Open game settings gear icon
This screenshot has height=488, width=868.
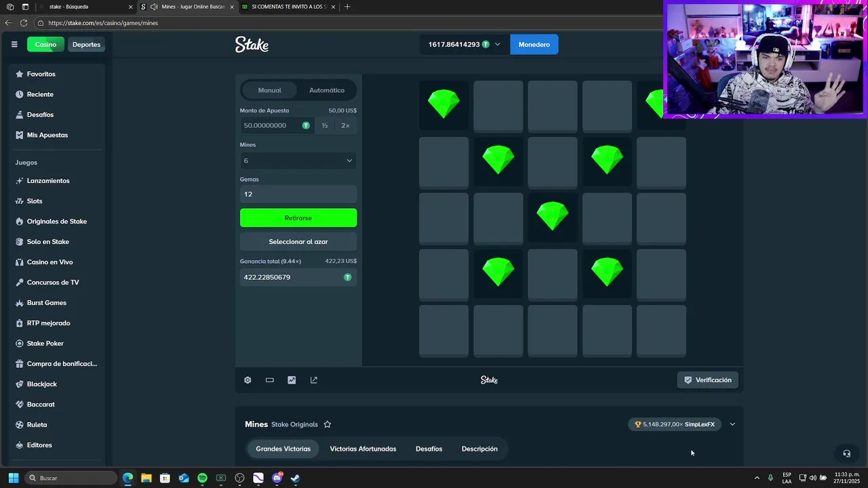coord(248,380)
